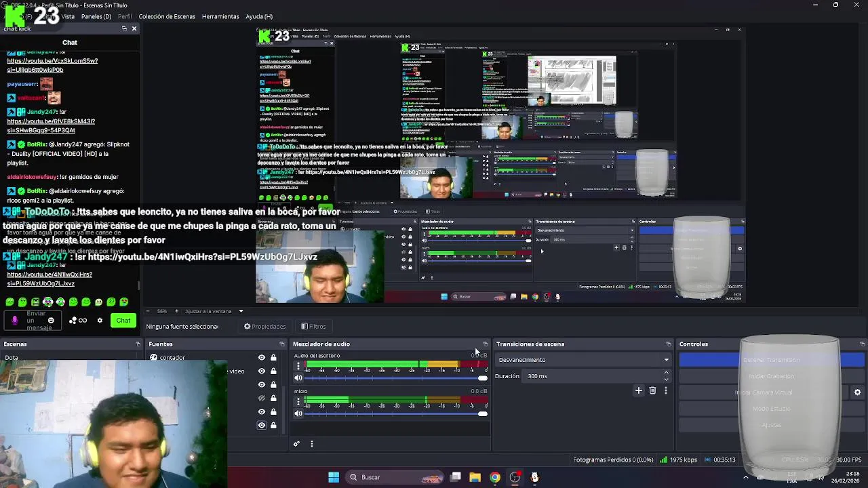Open the Colección de Escenas menu

[x=167, y=16]
